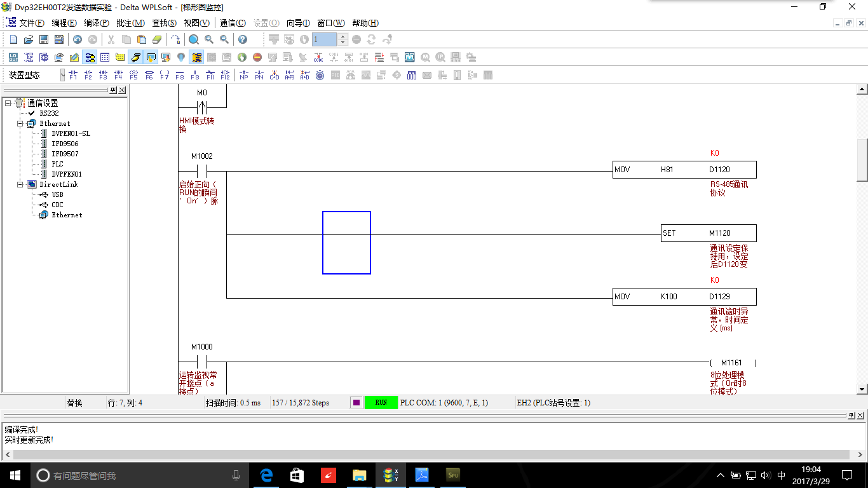This screenshot has height=488, width=868.
Task: Click the ladder editor vertical scrollbar thumb
Action: (x=862, y=159)
